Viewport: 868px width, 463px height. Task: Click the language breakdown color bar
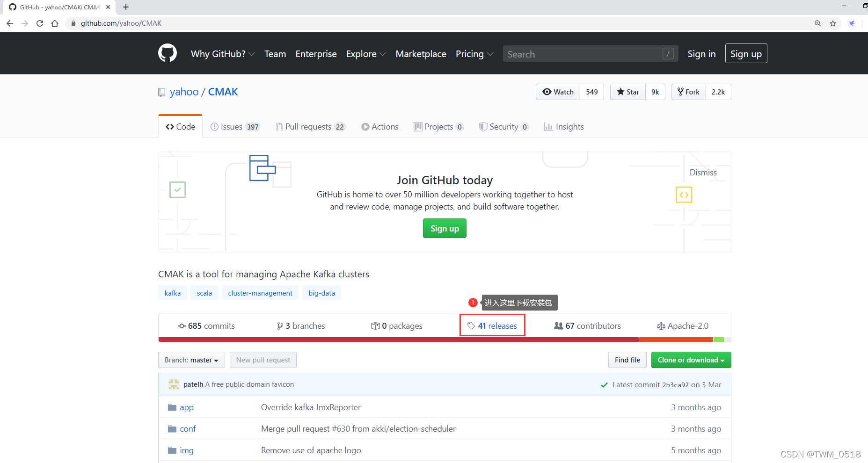click(445, 340)
